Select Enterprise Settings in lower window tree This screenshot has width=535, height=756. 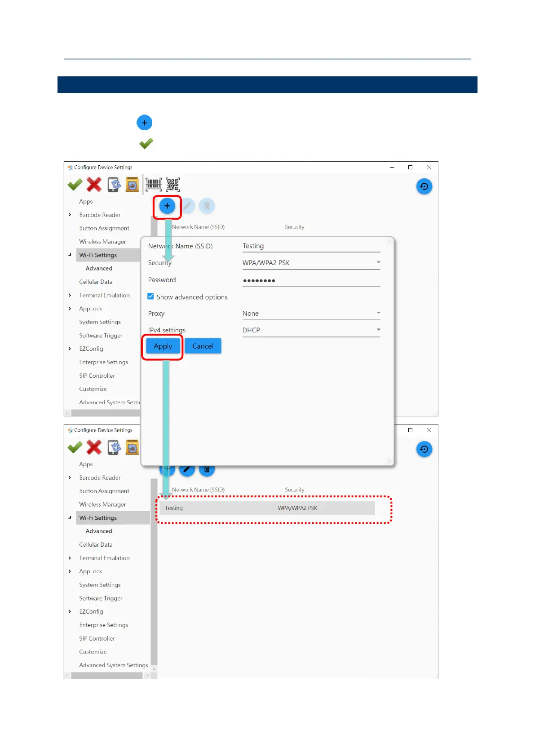[x=103, y=625]
